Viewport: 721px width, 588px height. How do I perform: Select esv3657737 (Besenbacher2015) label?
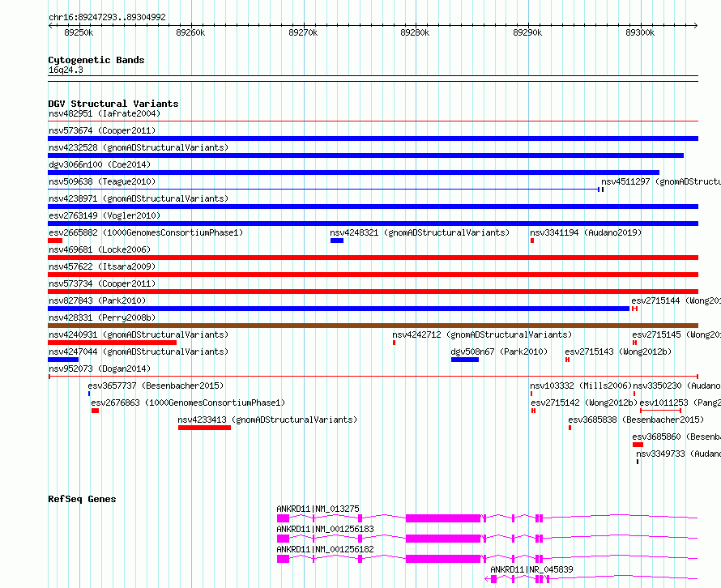pyautogui.click(x=156, y=386)
